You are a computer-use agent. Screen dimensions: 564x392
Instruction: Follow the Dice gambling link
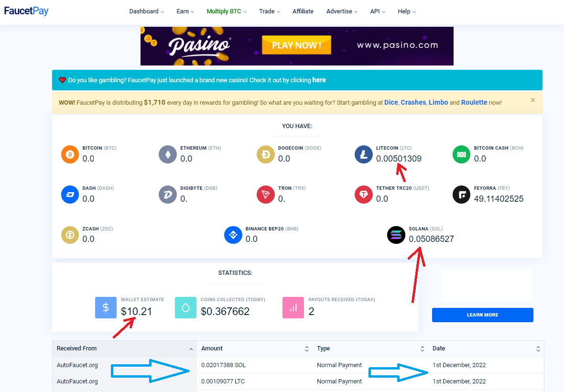click(x=391, y=102)
